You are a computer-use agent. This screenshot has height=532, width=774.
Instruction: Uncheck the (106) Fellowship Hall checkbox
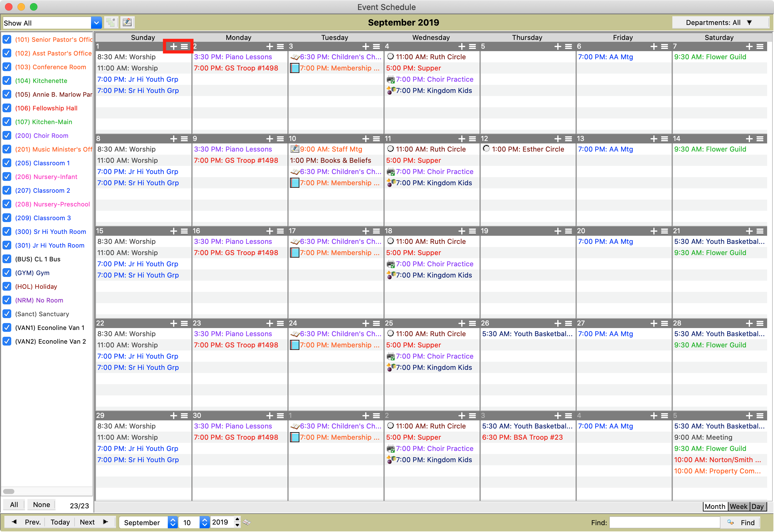tap(7, 108)
